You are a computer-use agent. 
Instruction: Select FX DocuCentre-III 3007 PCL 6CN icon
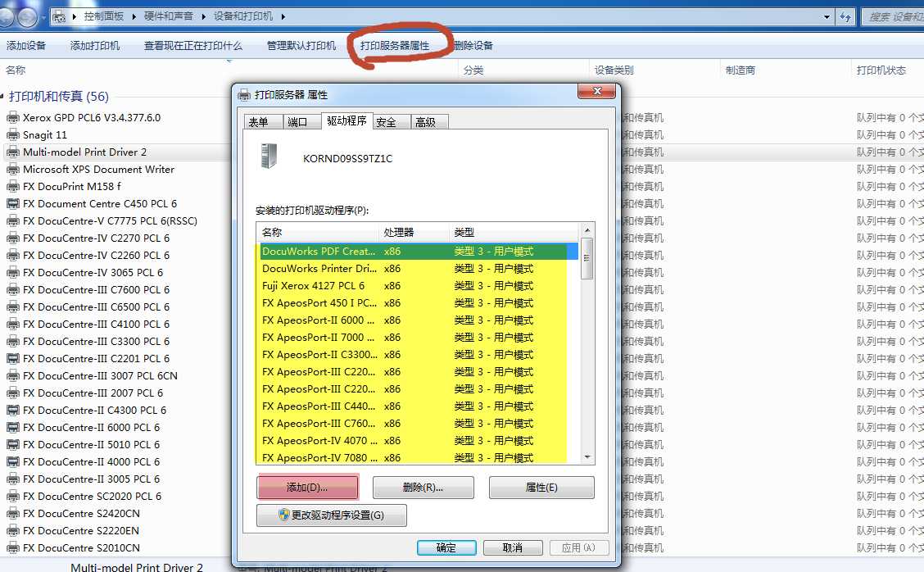tap(12, 375)
